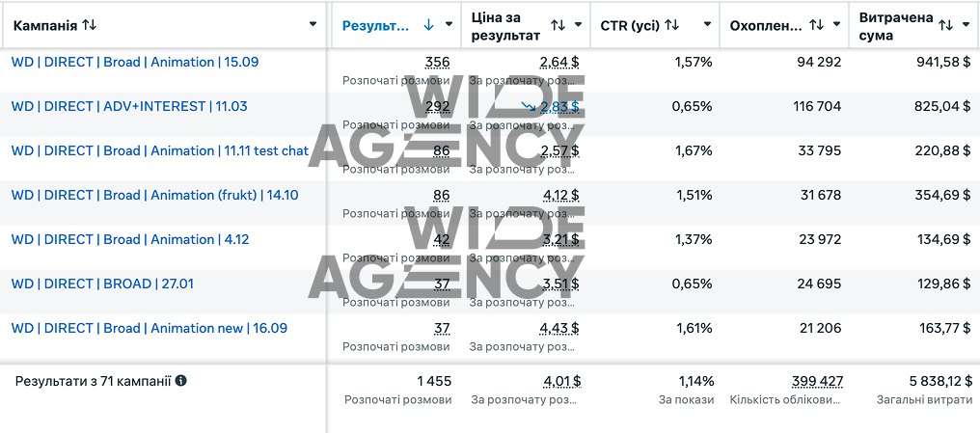Open CTR (усі) column dropdown caret
The height and width of the screenshot is (433, 980).
coord(707,25)
